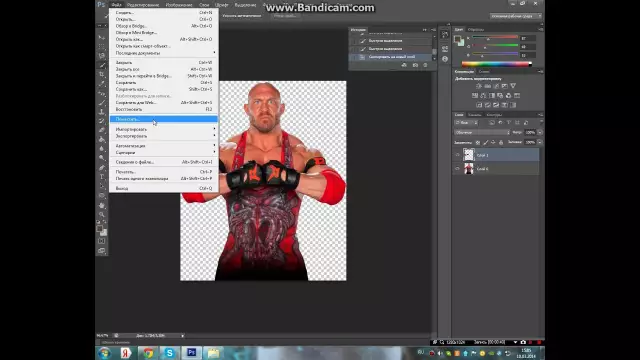
Task: Click the Сохранить как... menu entry
Action: point(131,89)
